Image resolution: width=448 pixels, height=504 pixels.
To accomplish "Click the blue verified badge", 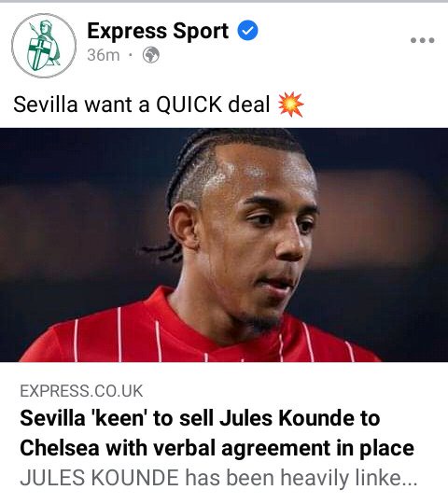I will click(247, 30).
